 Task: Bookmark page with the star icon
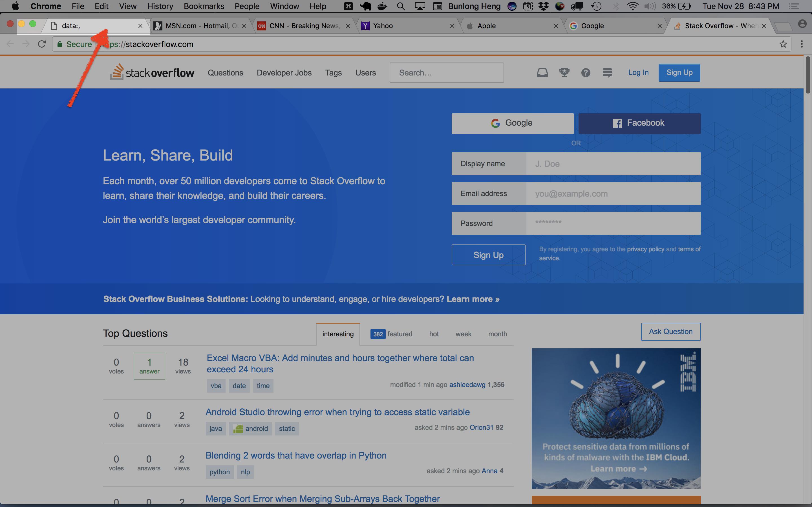click(783, 44)
